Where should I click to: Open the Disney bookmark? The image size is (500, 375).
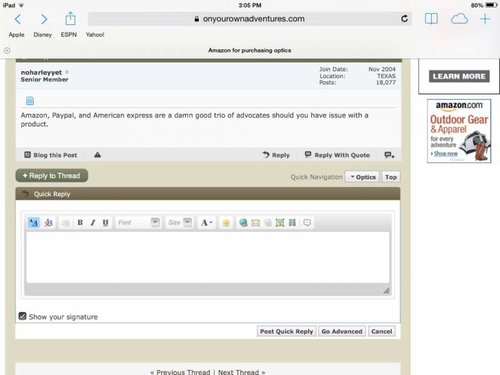(43, 35)
